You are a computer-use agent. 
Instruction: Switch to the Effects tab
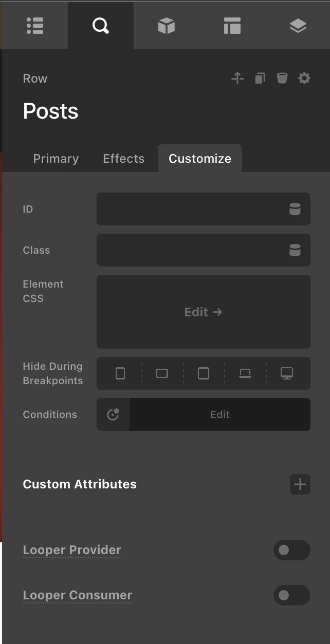point(123,159)
